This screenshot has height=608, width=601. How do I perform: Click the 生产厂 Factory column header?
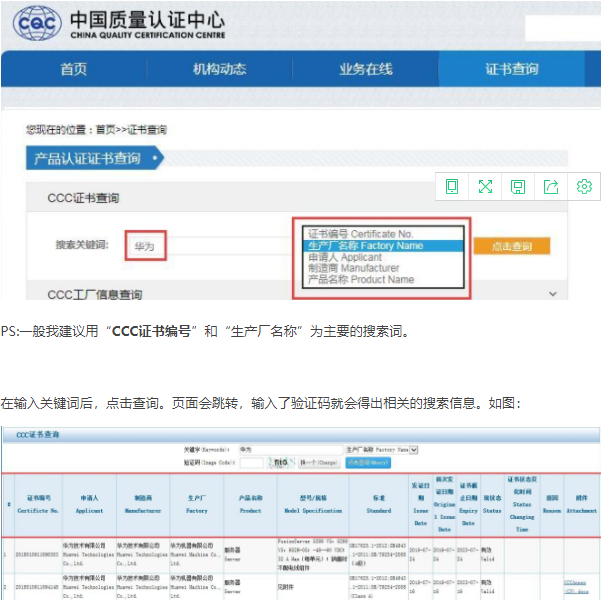point(197,504)
